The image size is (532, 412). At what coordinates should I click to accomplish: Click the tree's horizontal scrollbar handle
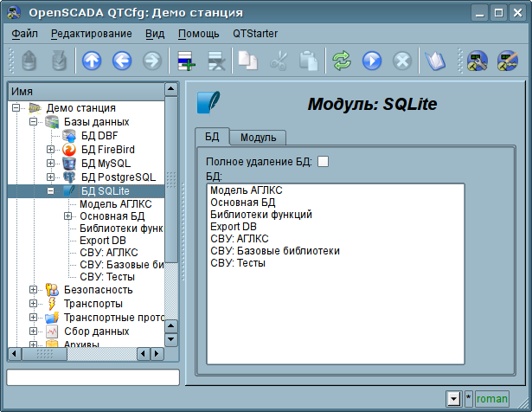[44, 354]
